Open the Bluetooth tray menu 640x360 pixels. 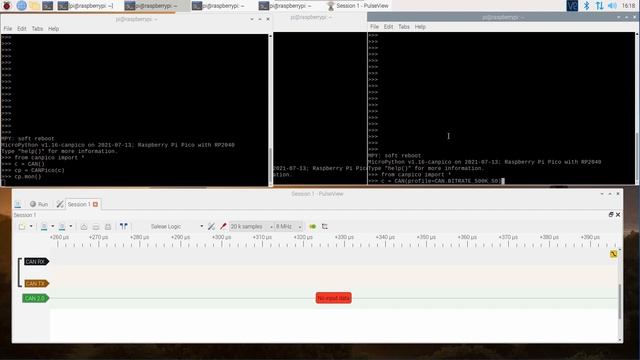(586, 5)
